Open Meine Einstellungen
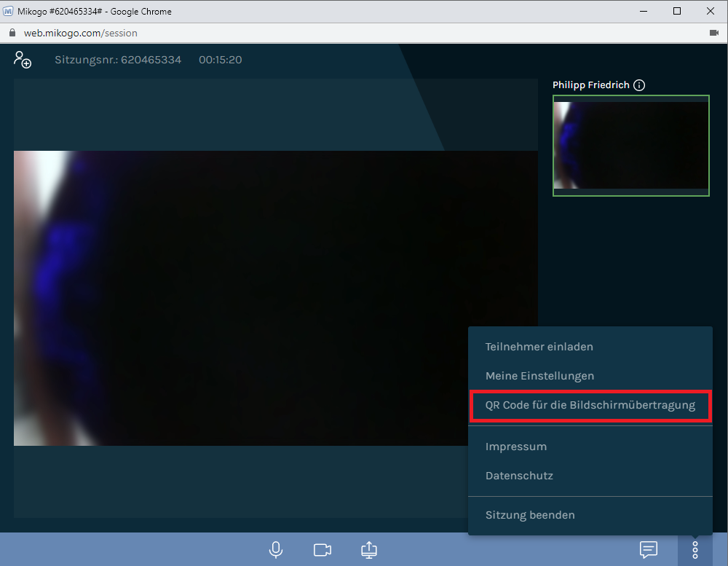Image resolution: width=728 pixels, height=566 pixels. [539, 376]
